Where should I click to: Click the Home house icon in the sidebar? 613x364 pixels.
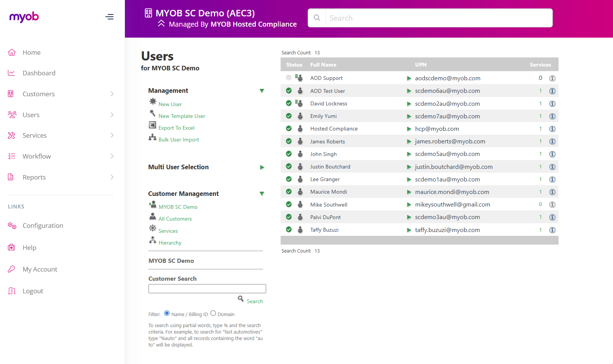[x=12, y=52]
